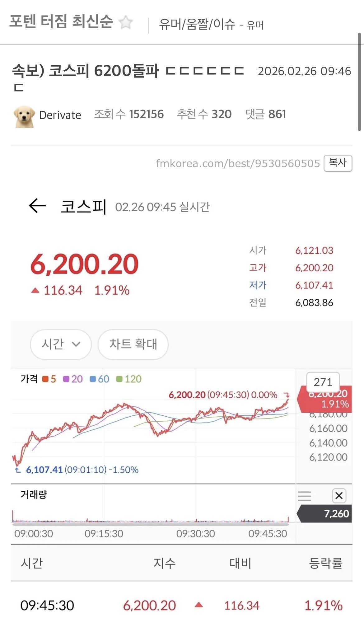
Task: Select the 포텐 터짐 최신순 heading
Action: pyautogui.click(x=61, y=22)
